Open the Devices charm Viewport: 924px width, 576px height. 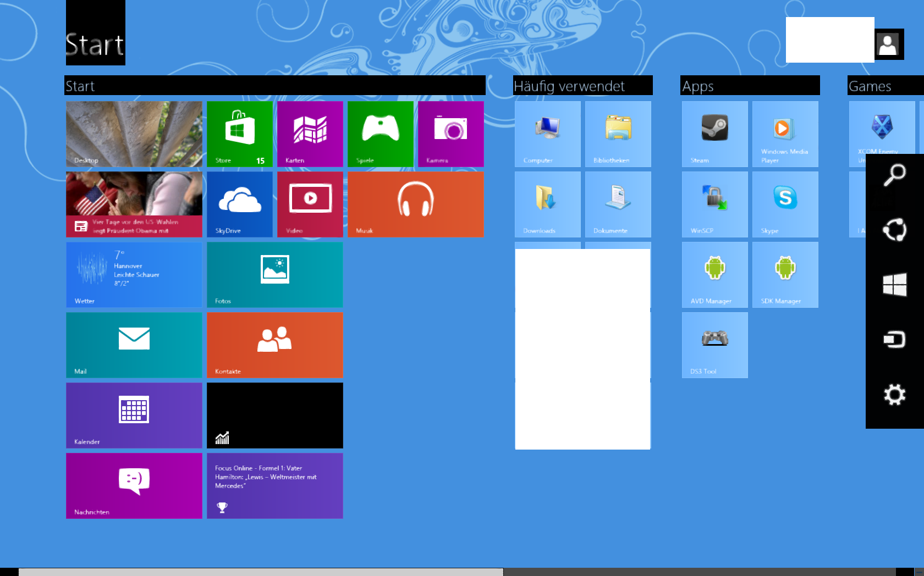895,340
